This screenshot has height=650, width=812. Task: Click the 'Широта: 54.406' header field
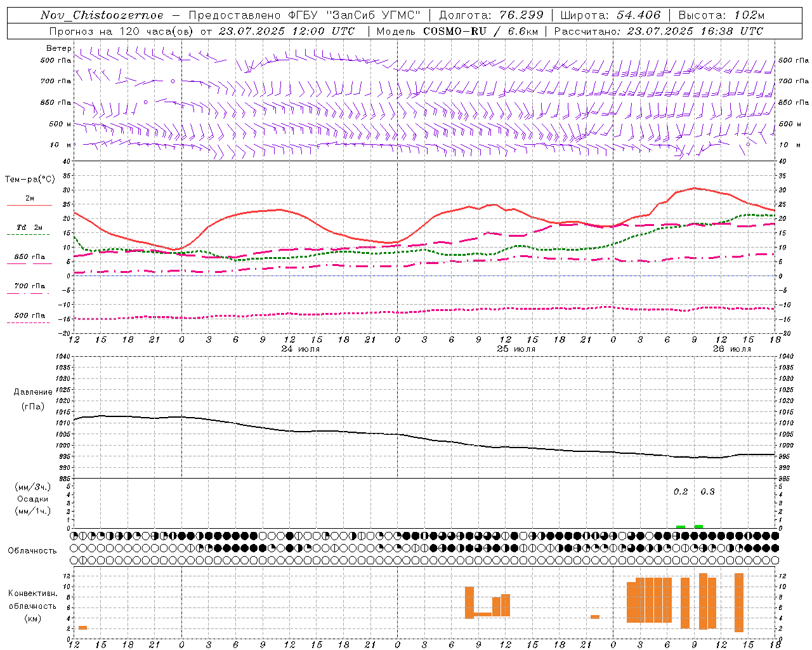(610, 15)
